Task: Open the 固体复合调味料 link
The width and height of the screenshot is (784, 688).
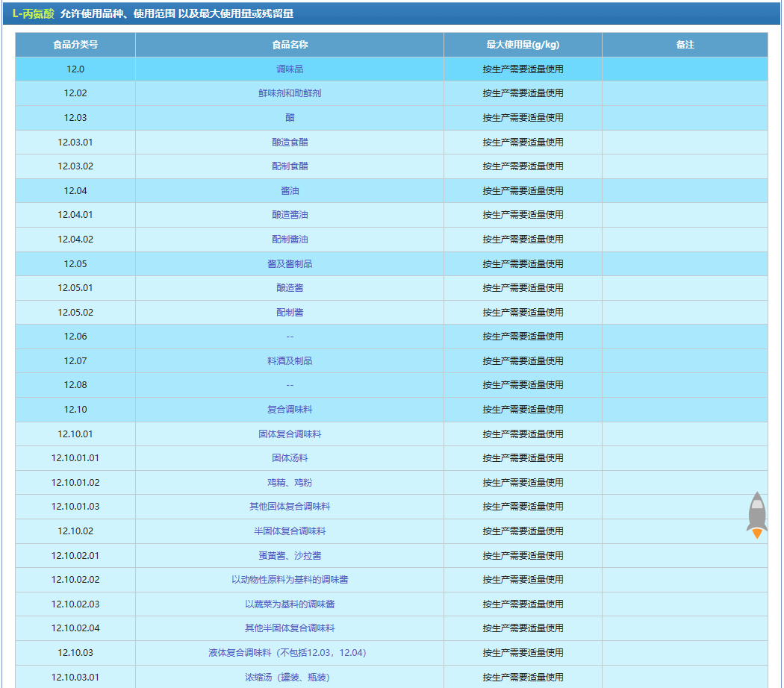Action: [x=290, y=434]
